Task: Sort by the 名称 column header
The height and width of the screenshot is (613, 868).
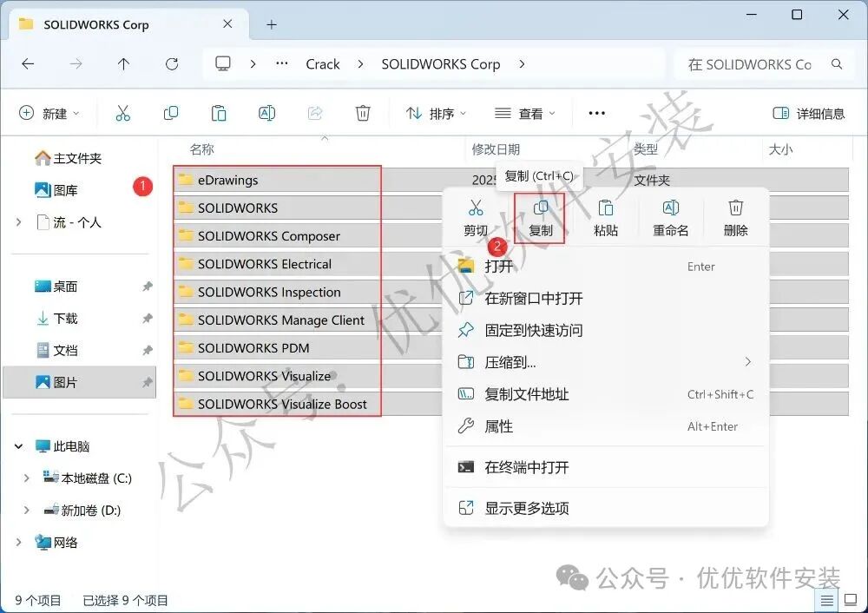Action: [x=201, y=149]
